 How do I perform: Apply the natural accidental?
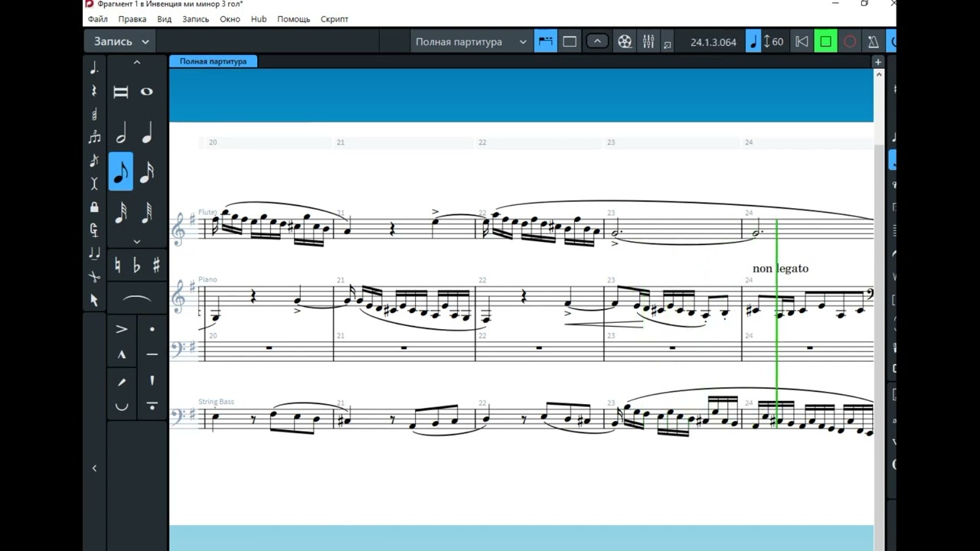click(x=118, y=266)
